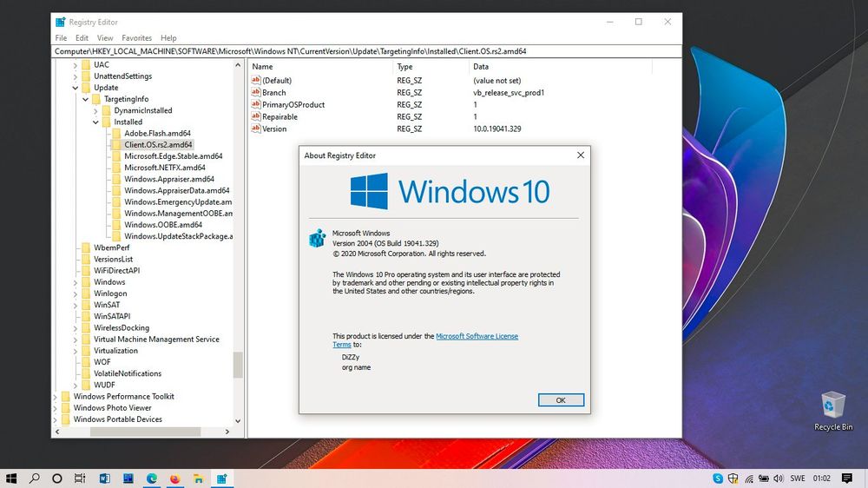Screen dimensions: 868x488
Task: Click Windows Security shield tray icon
Action: tap(733, 478)
